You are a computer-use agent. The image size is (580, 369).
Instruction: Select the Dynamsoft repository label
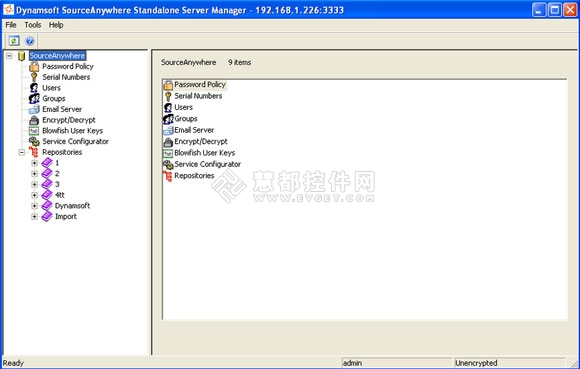point(72,206)
